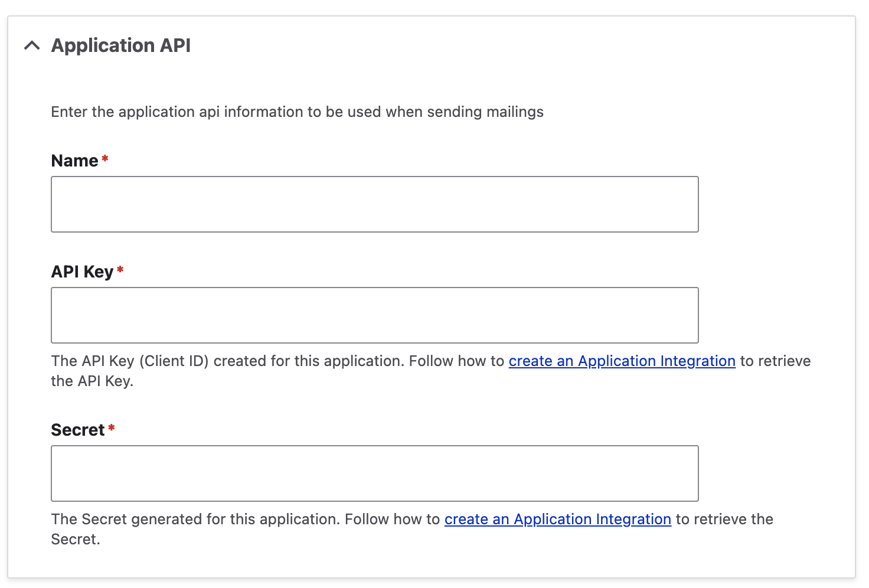The image size is (869, 588).
Task: Click the final 'Secret.' word in the description
Action: click(76, 539)
